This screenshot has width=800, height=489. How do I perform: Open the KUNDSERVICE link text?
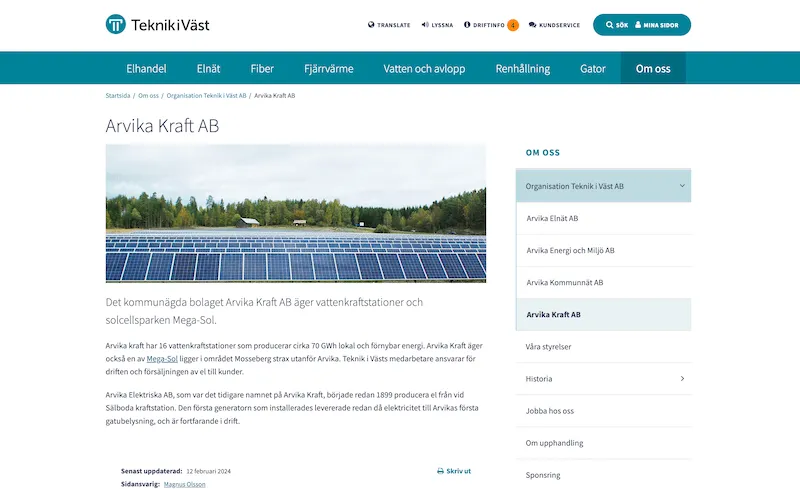click(560, 25)
